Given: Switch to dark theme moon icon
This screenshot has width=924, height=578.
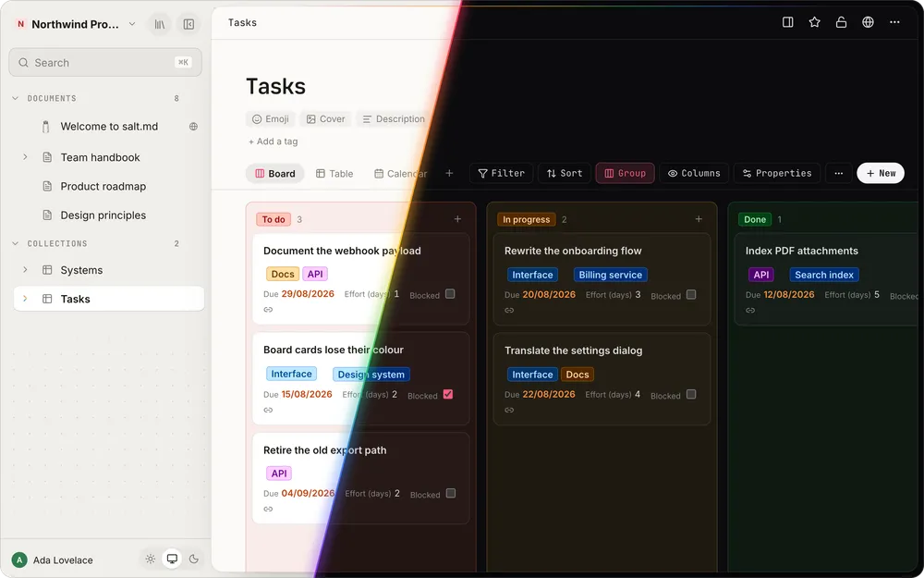Looking at the screenshot, I should (x=194, y=560).
